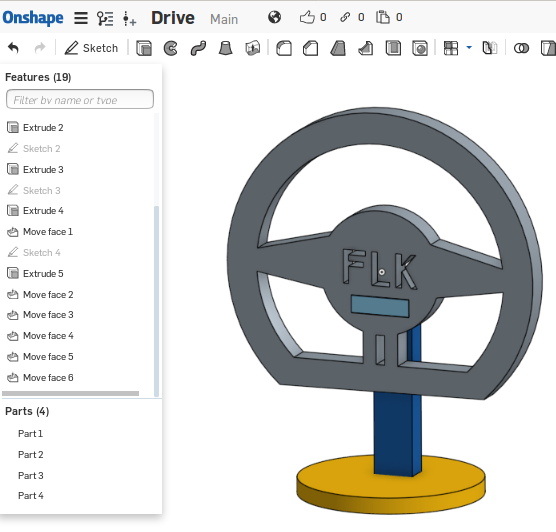
Task: Select Move face 1 feature
Action: pos(40,232)
